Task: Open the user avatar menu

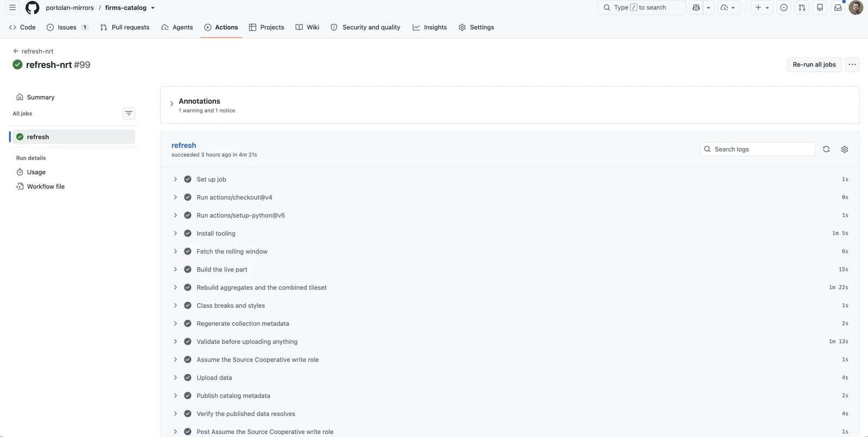Action: click(856, 8)
